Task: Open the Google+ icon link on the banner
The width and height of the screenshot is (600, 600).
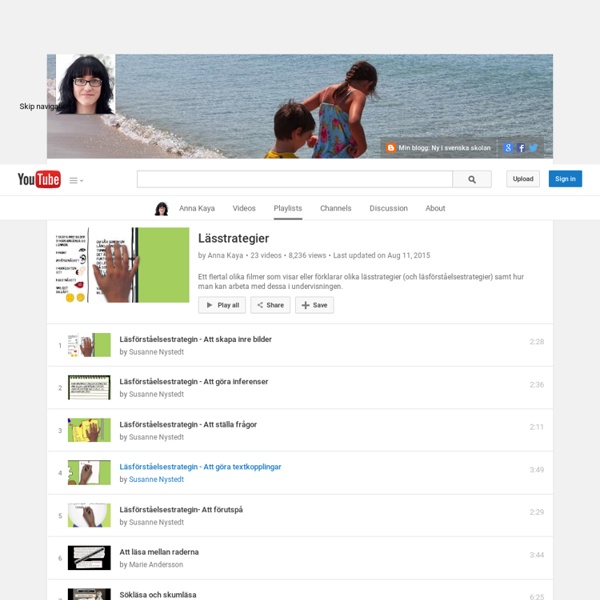Action: (x=508, y=148)
